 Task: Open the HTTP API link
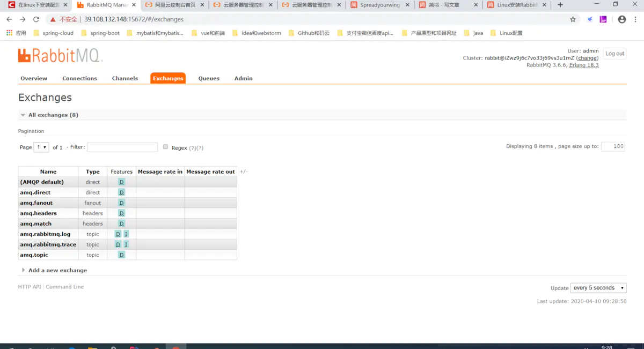[30, 287]
